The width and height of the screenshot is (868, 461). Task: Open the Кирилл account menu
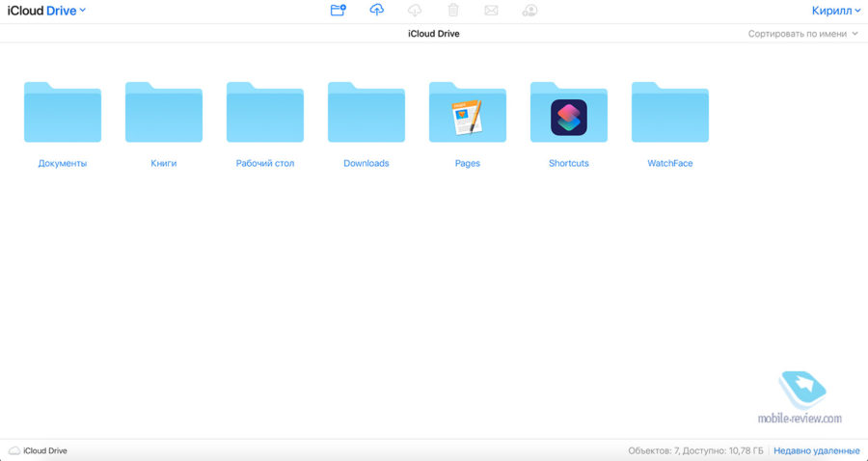point(836,10)
